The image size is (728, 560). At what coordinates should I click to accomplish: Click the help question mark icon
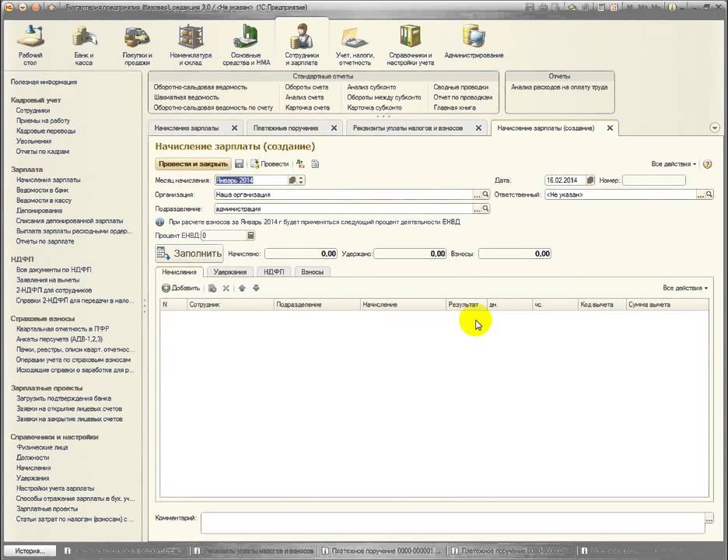707,164
